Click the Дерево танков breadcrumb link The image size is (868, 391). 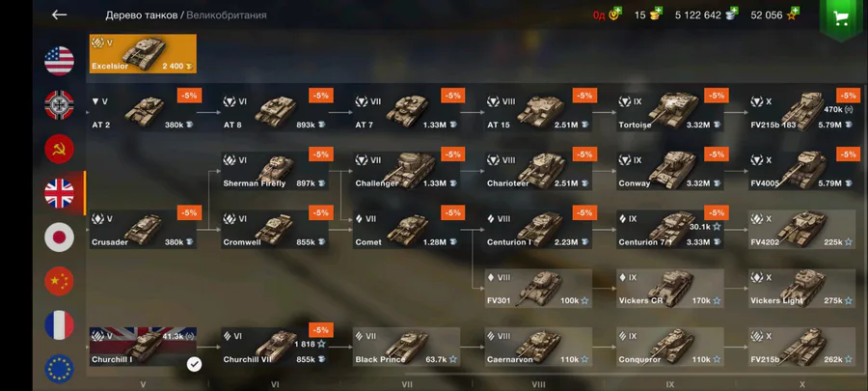tap(141, 15)
